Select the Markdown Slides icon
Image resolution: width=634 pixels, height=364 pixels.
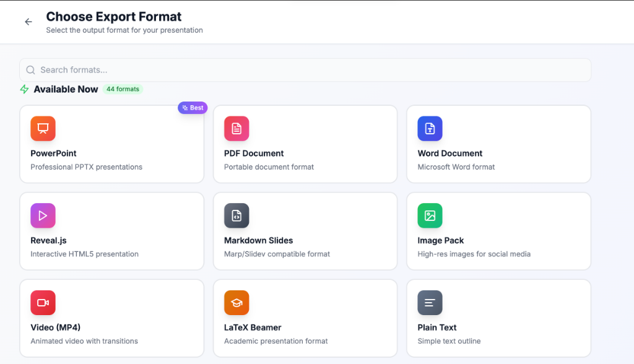[236, 215]
